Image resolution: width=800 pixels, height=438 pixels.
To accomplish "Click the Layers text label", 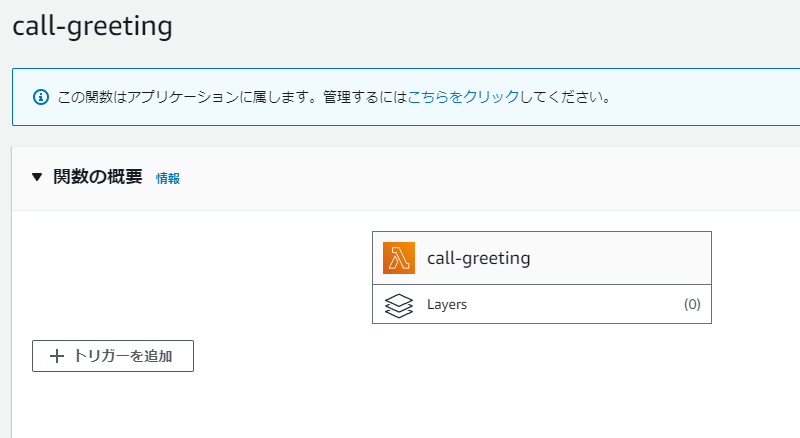I will click(447, 304).
